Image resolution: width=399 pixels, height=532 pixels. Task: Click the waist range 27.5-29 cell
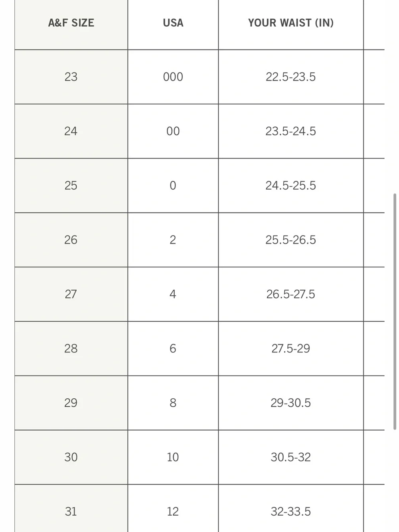click(x=291, y=348)
